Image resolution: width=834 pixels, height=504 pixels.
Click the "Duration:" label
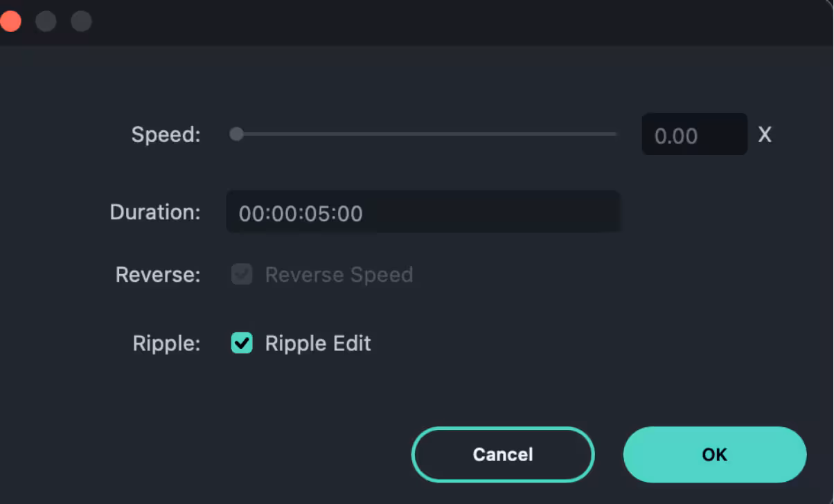[155, 212]
